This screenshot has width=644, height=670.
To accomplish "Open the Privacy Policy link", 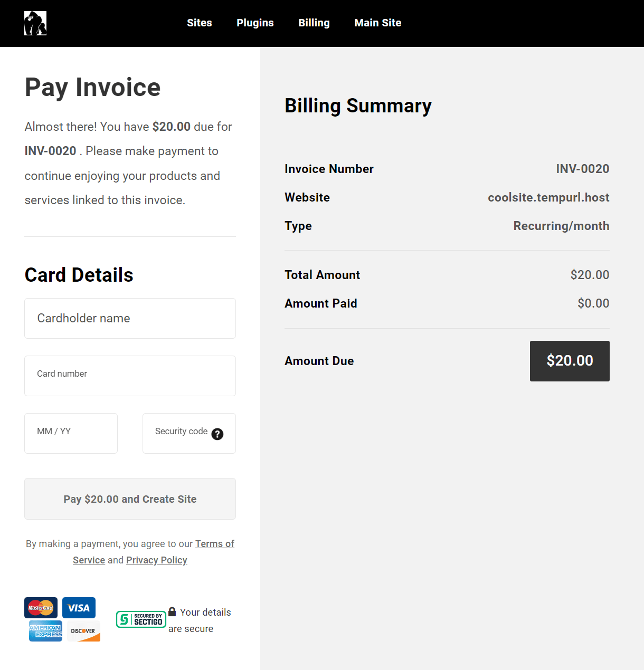I will [157, 560].
